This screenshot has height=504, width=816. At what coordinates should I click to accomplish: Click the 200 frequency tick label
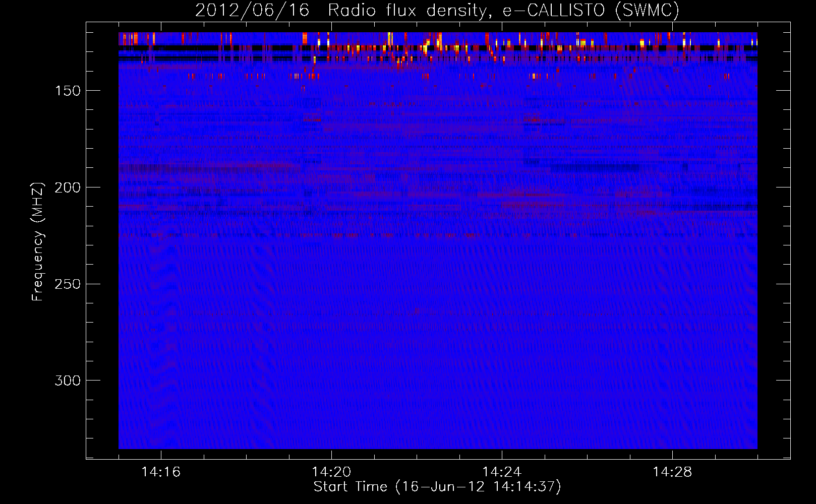(68, 187)
